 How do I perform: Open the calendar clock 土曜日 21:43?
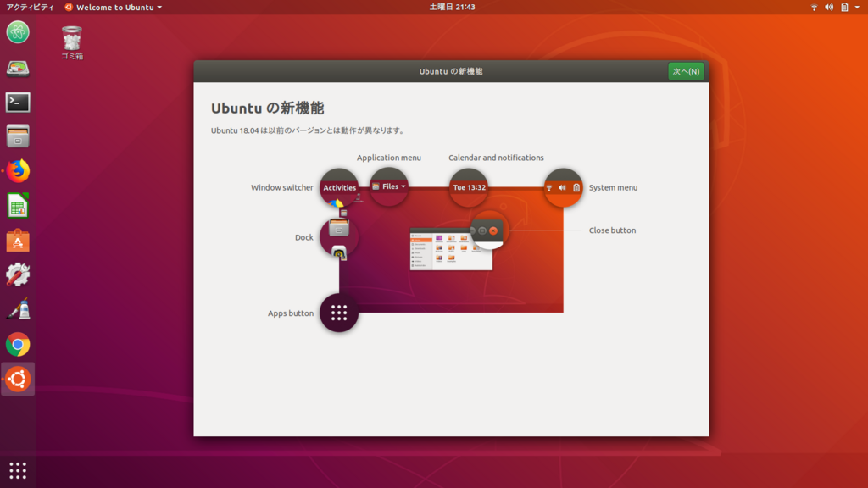453,7
